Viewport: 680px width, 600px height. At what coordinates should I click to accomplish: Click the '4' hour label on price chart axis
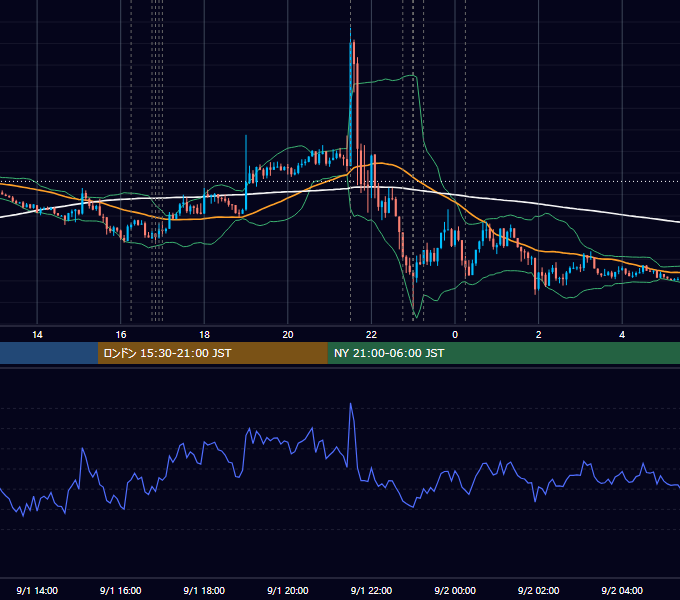pos(622,335)
